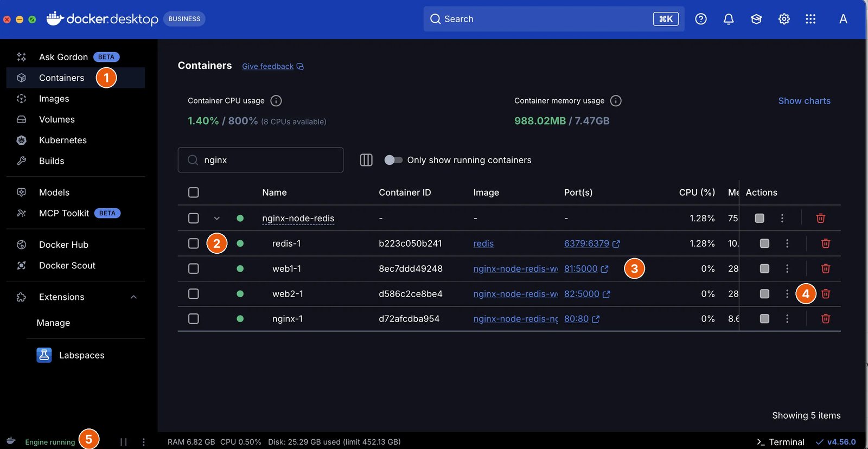This screenshot has height=449, width=868.
Task: Click Show charts
Action: click(x=805, y=101)
